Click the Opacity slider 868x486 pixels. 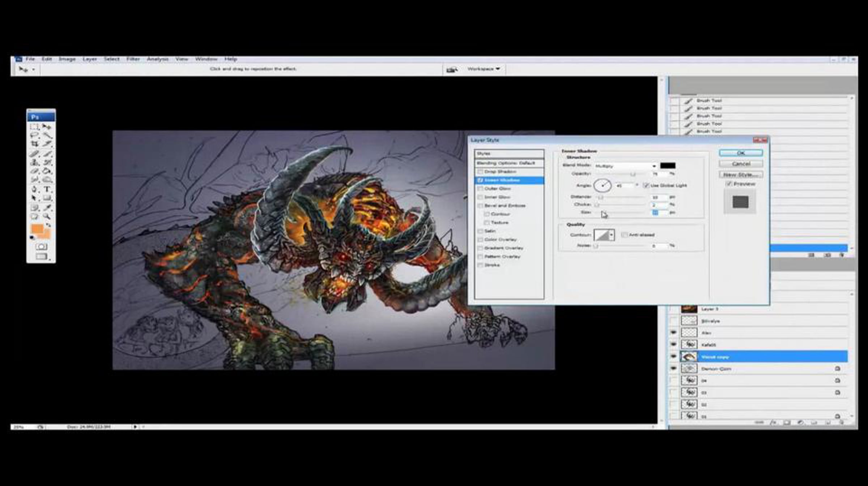620,174
